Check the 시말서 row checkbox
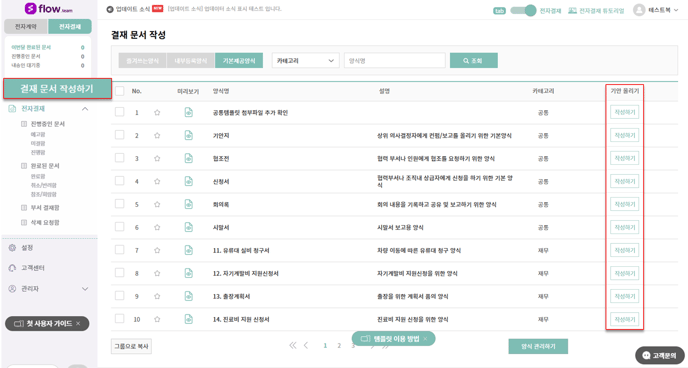Screen dimensions: 688x368 pyautogui.click(x=119, y=227)
